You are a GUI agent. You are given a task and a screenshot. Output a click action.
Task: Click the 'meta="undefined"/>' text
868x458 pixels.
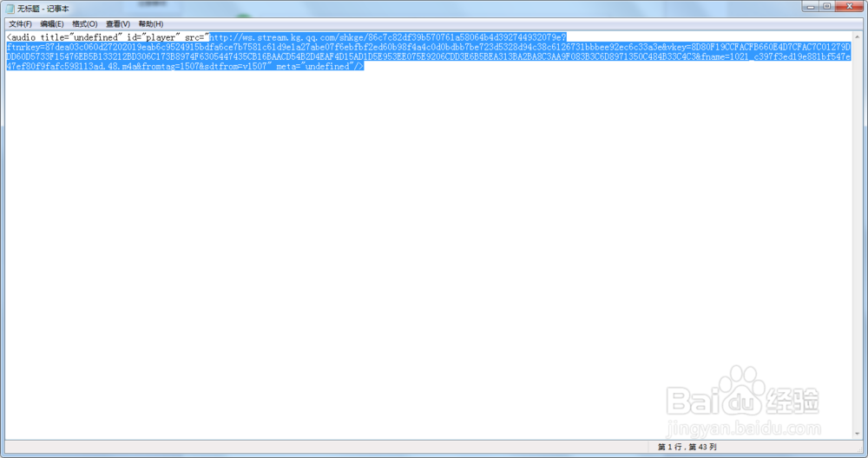[x=320, y=67]
